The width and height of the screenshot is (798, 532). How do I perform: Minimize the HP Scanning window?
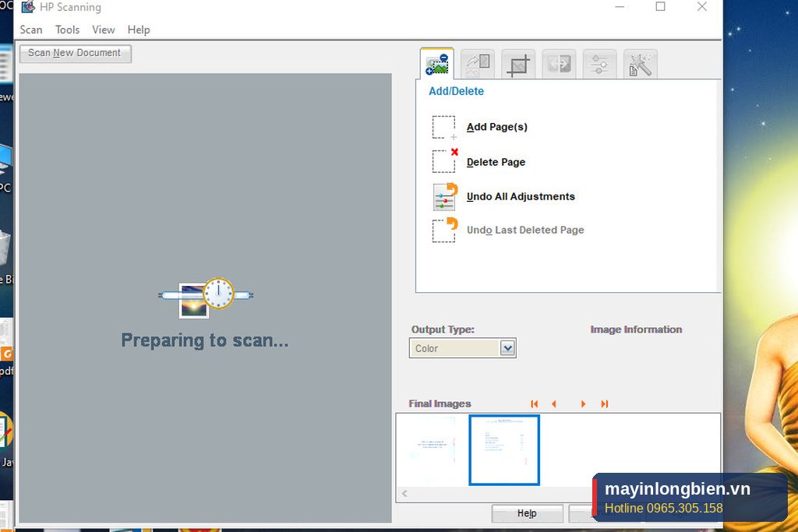pos(620,6)
